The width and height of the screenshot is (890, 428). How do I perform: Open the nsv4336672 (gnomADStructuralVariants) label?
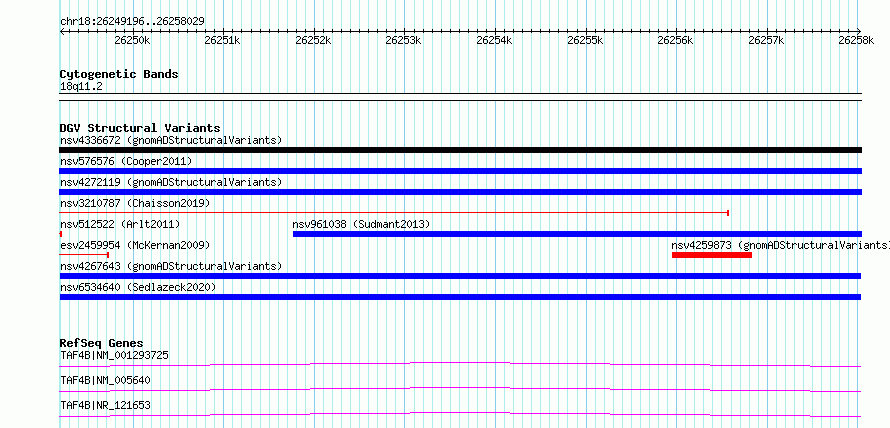point(171,140)
